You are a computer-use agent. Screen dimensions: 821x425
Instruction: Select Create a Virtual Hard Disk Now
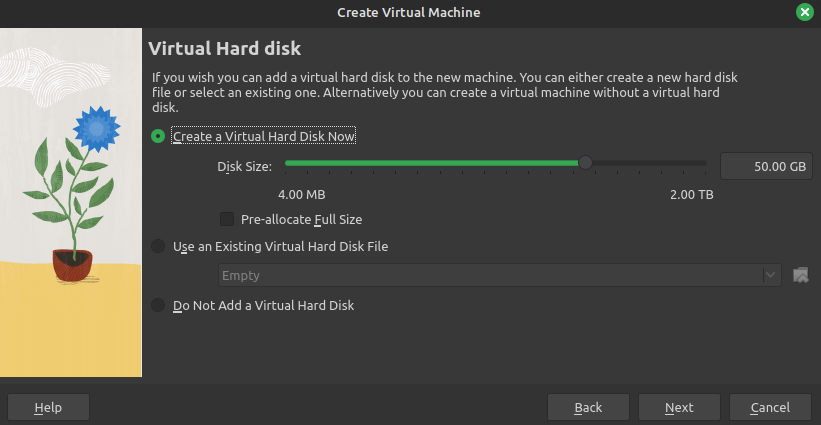tap(158, 137)
